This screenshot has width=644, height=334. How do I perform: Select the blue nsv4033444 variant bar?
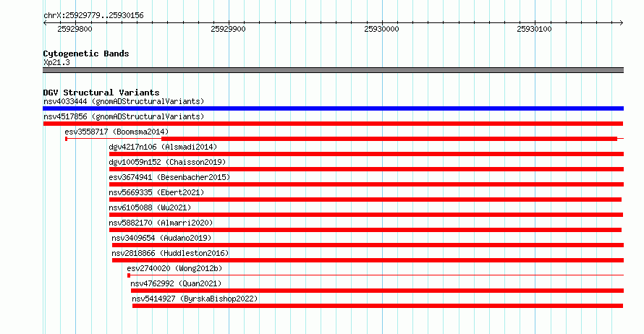(x=333, y=108)
